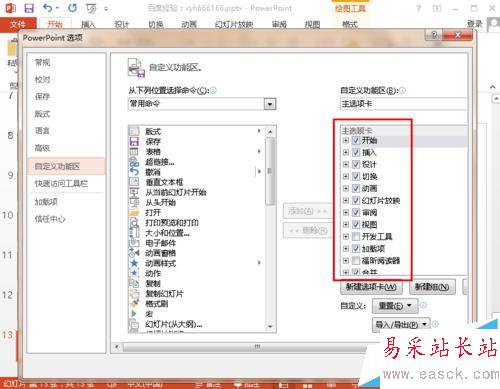
Task: Click the 登录 sign-in link
Action: pyautogui.click(x=475, y=23)
